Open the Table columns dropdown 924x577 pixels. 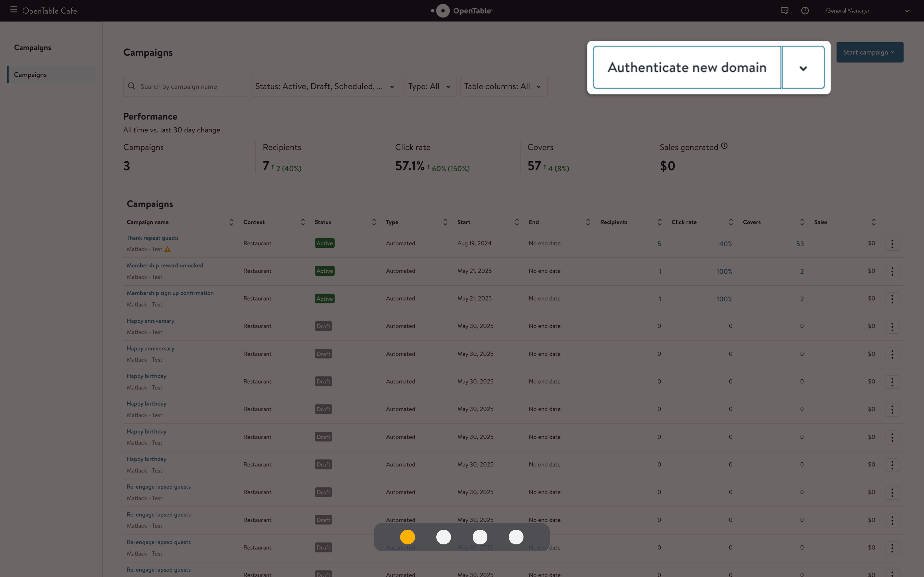point(504,86)
